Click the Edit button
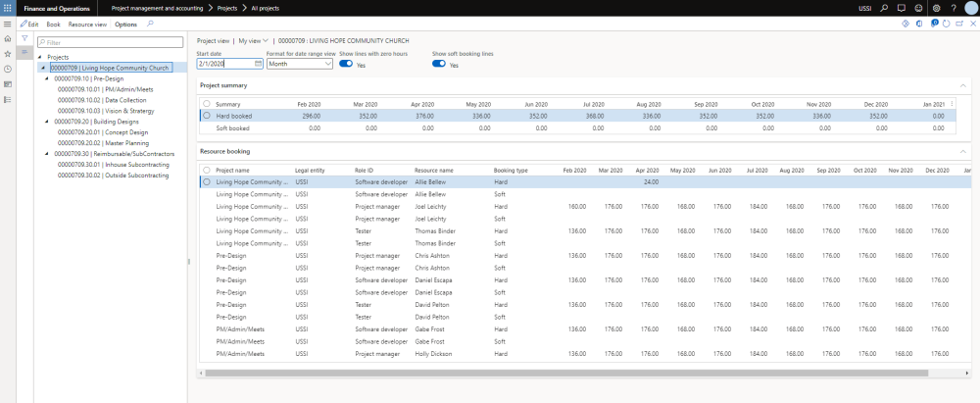The width and height of the screenshot is (980, 403). tap(28, 24)
